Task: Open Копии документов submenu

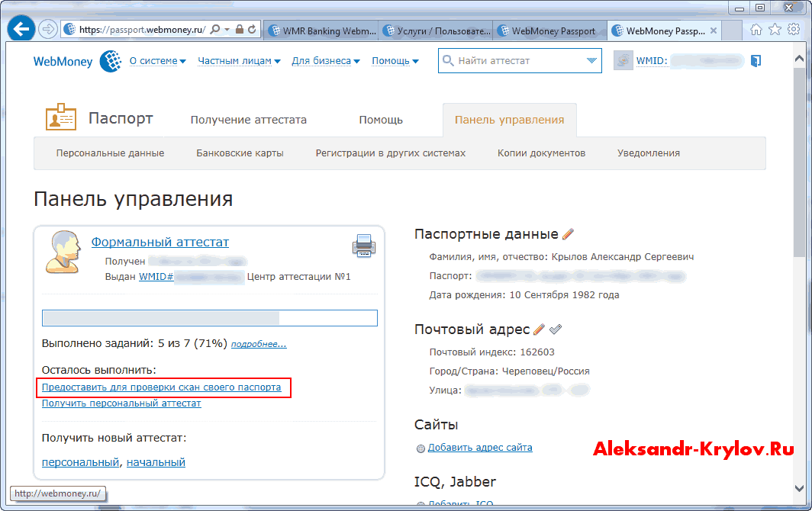Action: pyautogui.click(x=541, y=153)
